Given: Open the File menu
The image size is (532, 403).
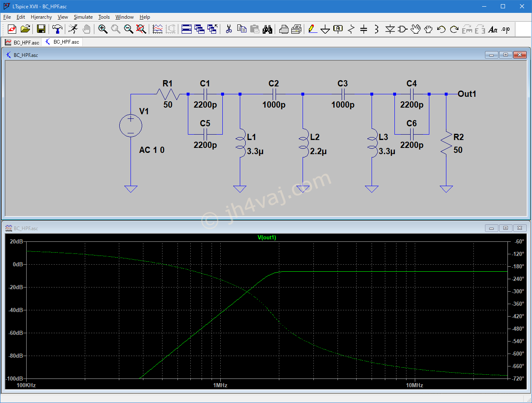Looking at the screenshot, I should pos(7,17).
